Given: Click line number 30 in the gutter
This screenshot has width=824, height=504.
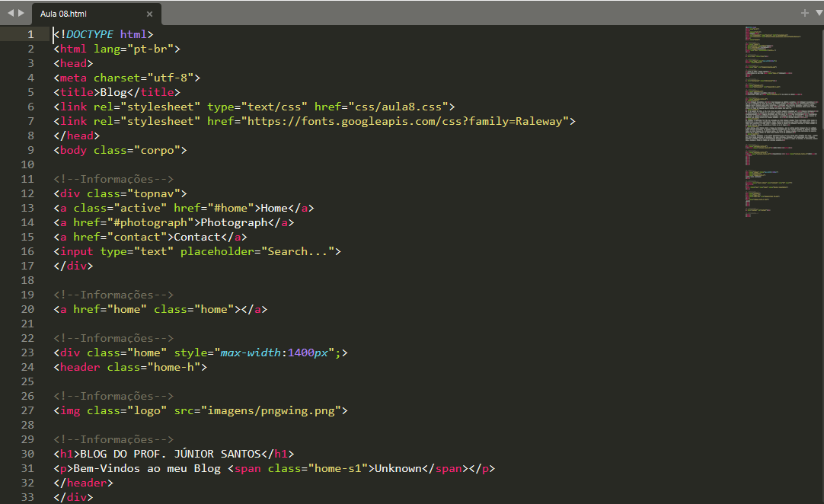Looking at the screenshot, I should click(27, 453).
